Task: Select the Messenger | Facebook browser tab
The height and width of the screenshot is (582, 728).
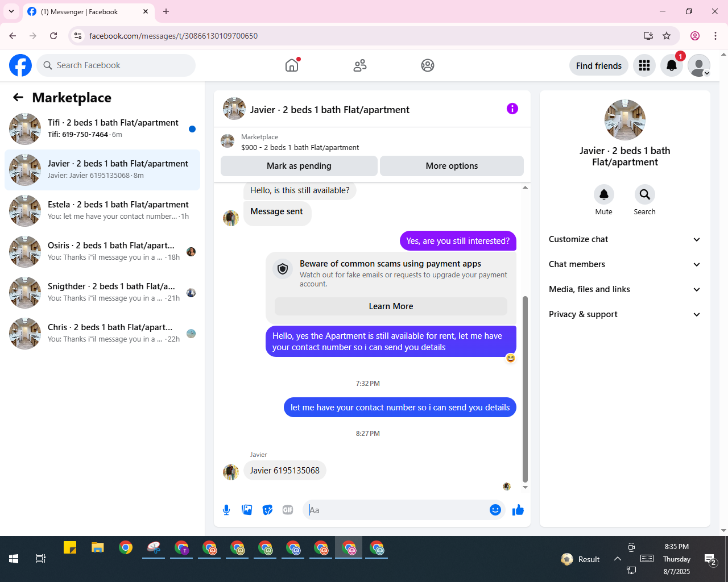Action: click(88, 12)
